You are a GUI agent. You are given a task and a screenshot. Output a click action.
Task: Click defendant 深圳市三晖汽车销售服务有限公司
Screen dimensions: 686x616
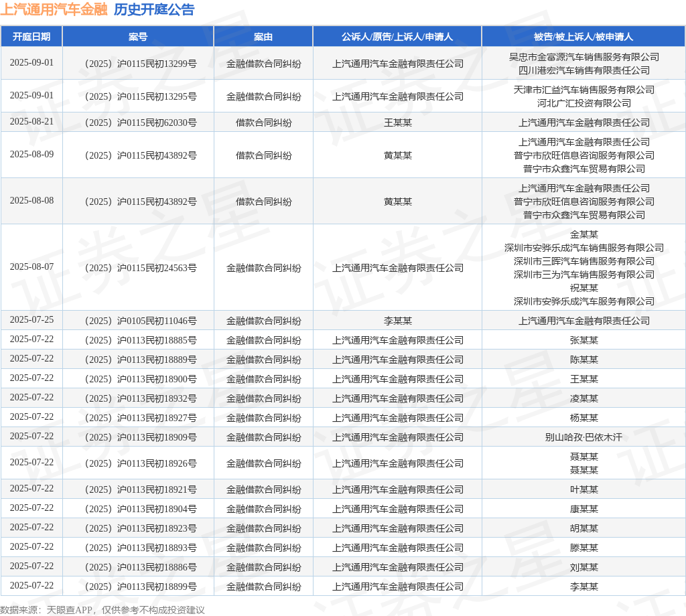pos(584,261)
